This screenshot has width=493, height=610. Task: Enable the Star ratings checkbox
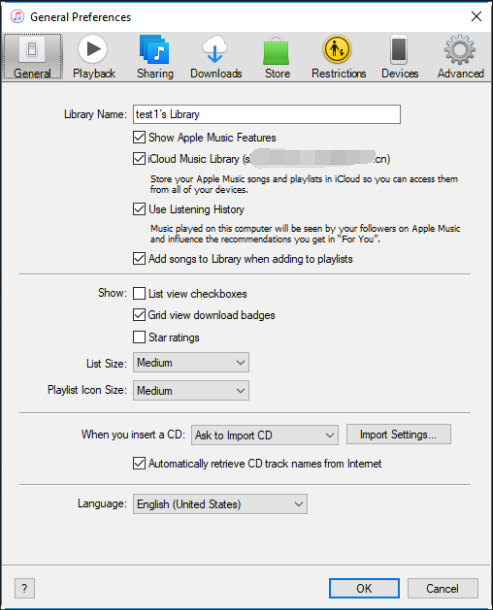point(139,337)
